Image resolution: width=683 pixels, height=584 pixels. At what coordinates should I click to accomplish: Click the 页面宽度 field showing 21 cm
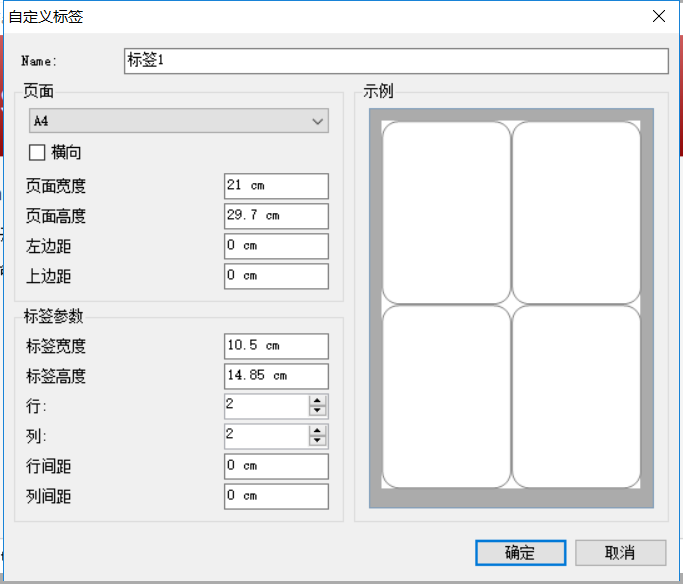pos(276,186)
